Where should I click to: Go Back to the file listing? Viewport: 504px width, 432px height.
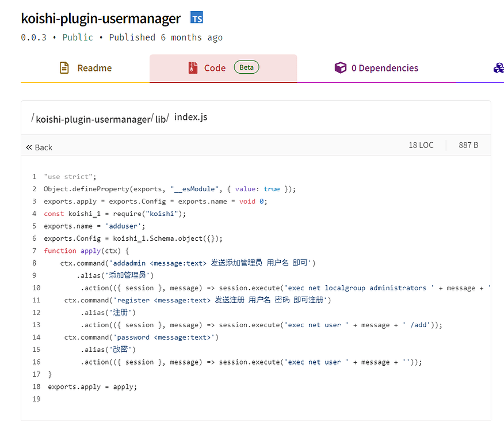[39, 147]
